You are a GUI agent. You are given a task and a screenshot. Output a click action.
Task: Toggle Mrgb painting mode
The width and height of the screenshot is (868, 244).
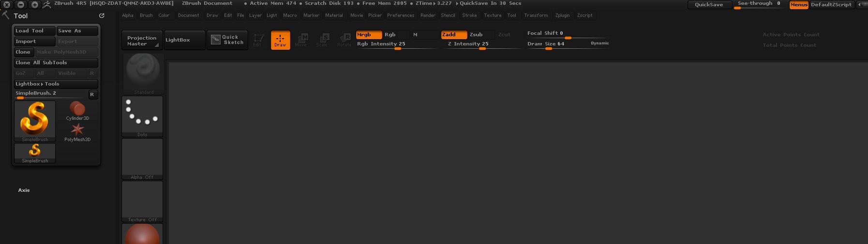tap(369, 35)
